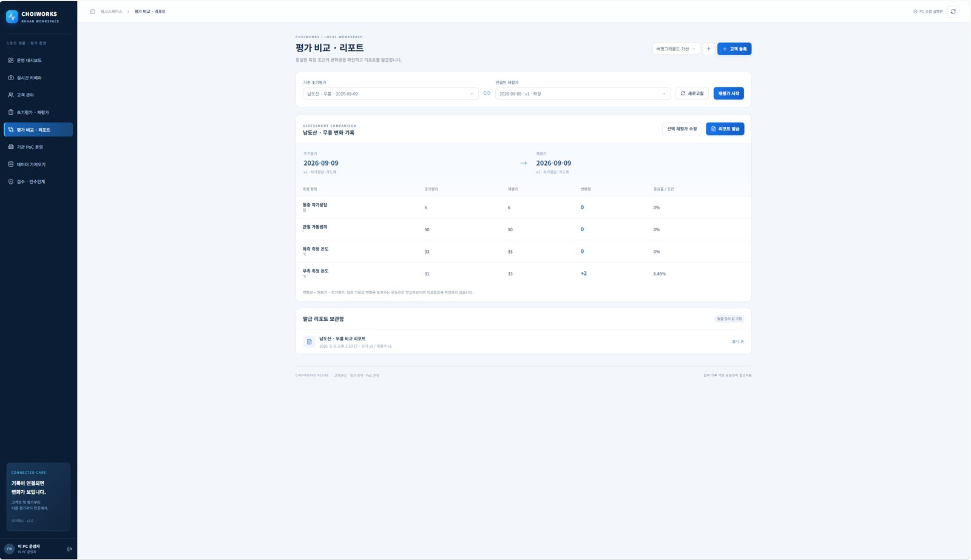
Task: Click the 데이터 가져오기 database icon
Action: [x=11, y=164]
